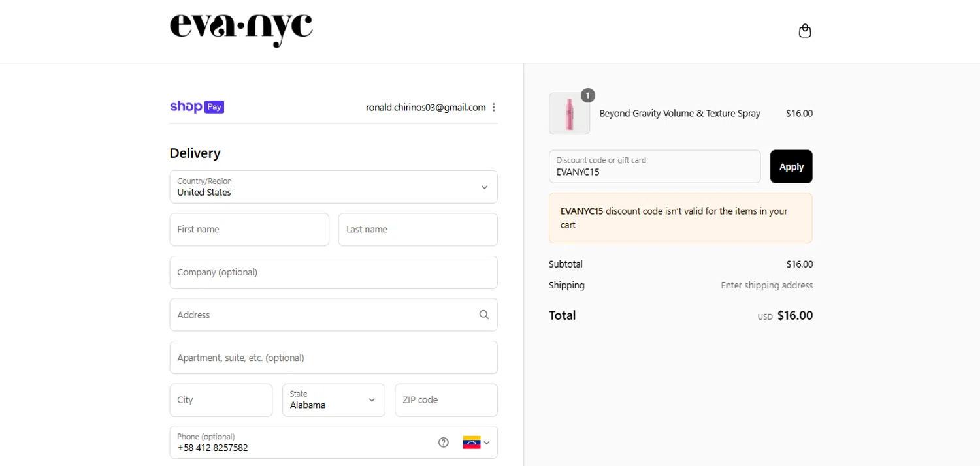
Task: Click the ronald.chirinos03@gmail.com email text
Action: click(x=426, y=108)
